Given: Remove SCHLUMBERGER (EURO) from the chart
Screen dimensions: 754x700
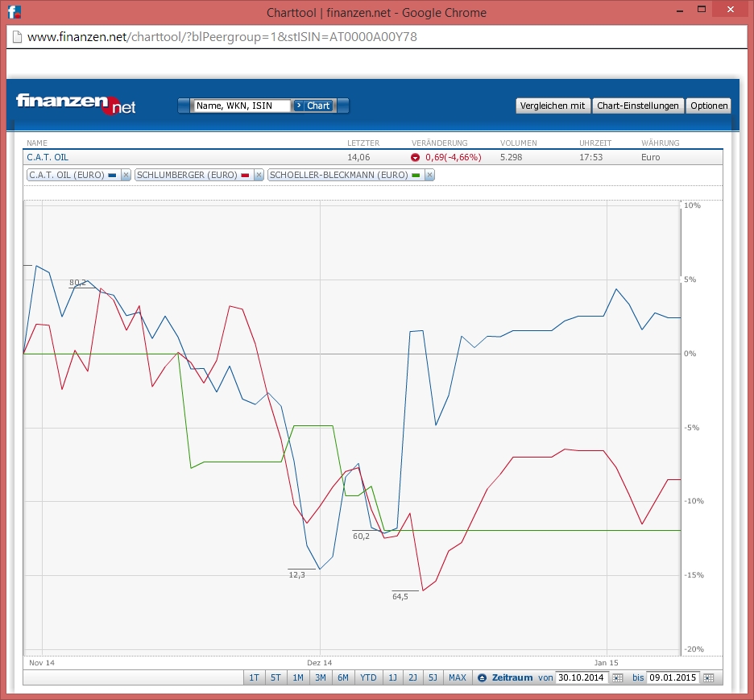Looking at the screenshot, I should [x=259, y=175].
